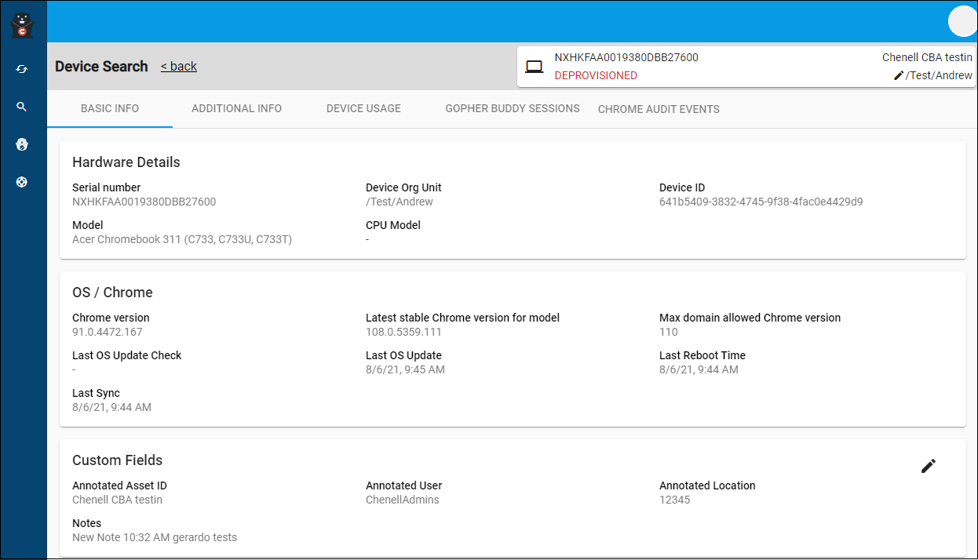Image resolution: width=978 pixels, height=560 pixels.
Task: Click the gopher mascot logo in sidebar
Action: point(22,24)
